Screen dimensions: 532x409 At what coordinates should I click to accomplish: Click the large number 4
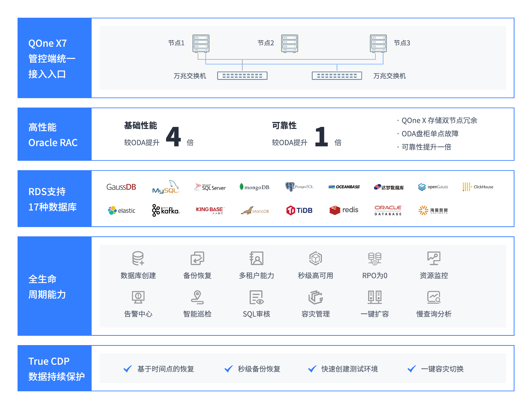coord(173,136)
